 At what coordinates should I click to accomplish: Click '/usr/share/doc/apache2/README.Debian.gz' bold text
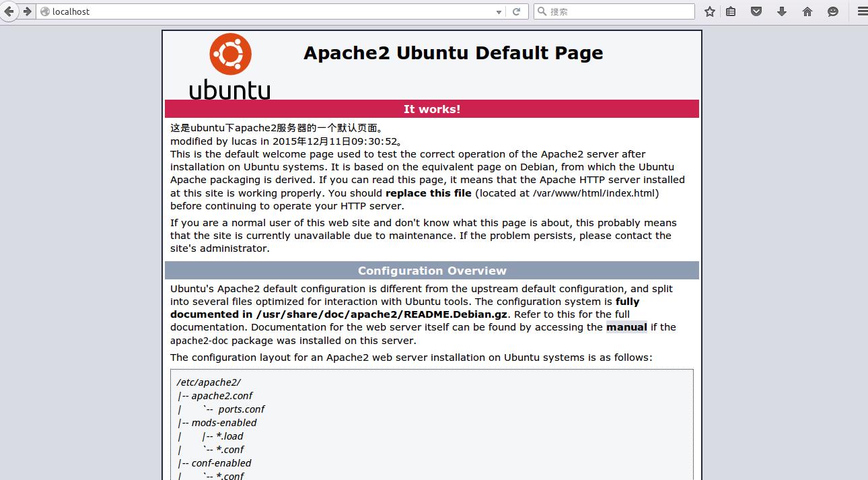coord(382,314)
